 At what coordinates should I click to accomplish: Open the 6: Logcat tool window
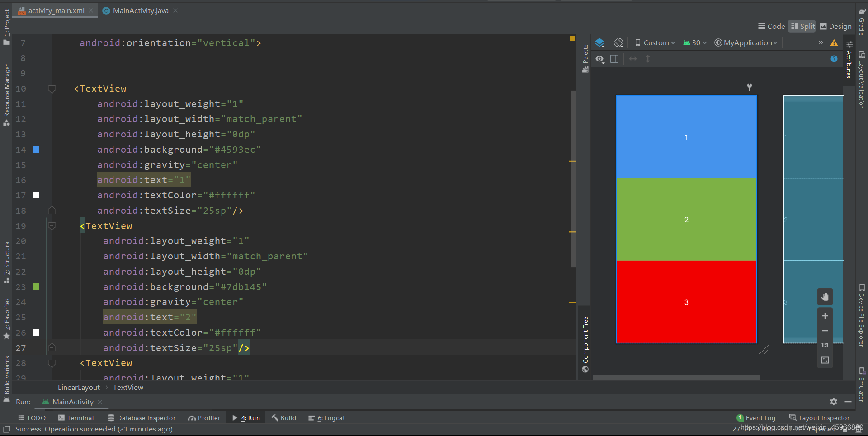[x=326, y=418]
